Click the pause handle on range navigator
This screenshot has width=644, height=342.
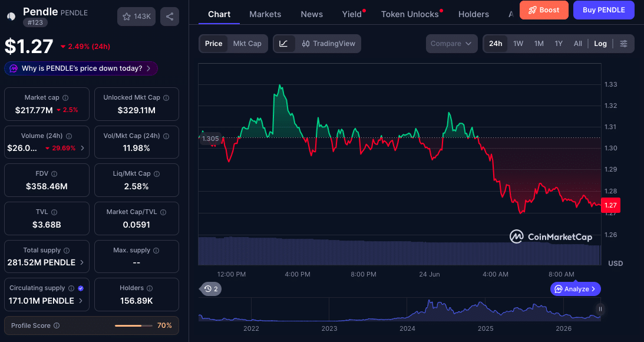click(600, 309)
